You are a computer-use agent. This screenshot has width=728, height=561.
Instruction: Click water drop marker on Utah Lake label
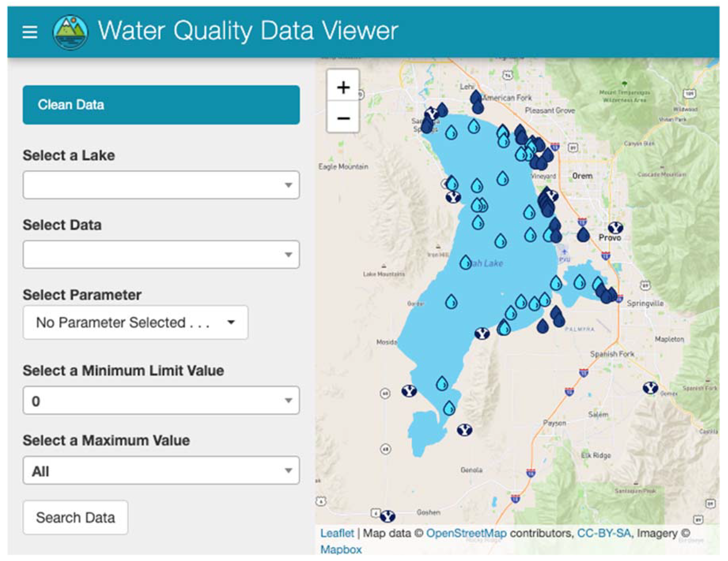(465, 262)
